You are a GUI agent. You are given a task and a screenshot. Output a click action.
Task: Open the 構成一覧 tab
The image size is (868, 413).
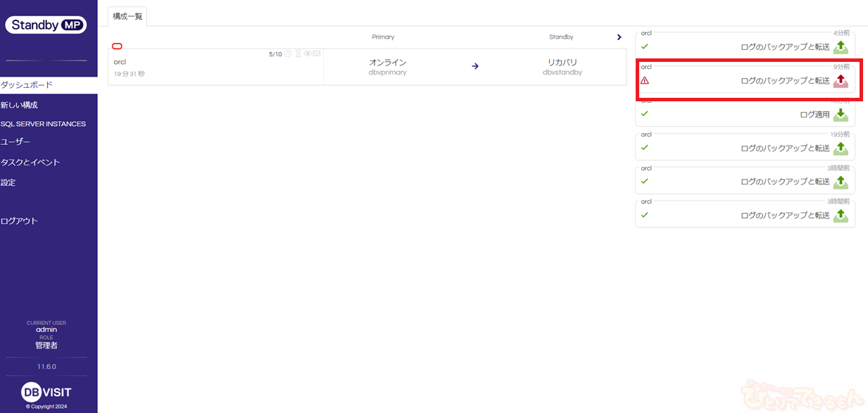pyautogui.click(x=127, y=16)
